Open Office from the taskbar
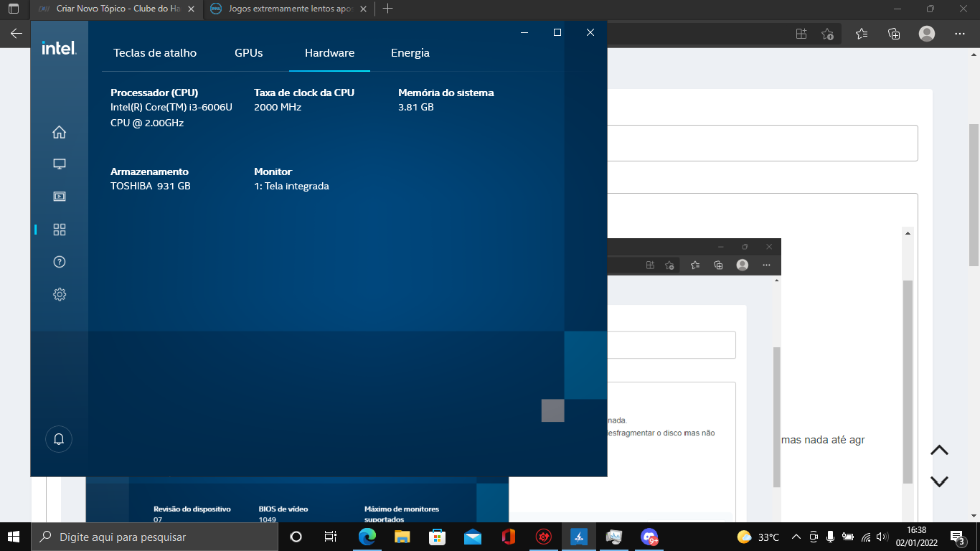 (x=508, y=537)
